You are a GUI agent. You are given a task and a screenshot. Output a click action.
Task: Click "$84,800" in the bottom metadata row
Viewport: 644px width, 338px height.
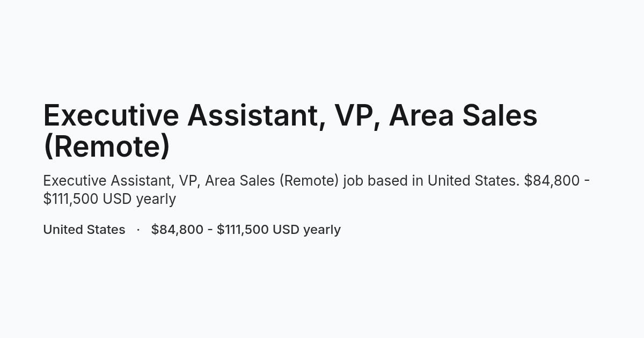(x=177, y=230)
